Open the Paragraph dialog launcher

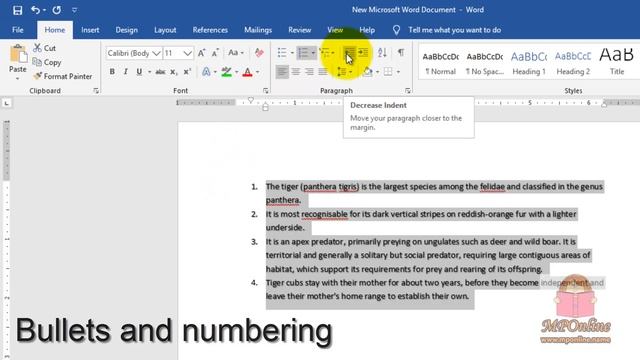tap(408, 91)
